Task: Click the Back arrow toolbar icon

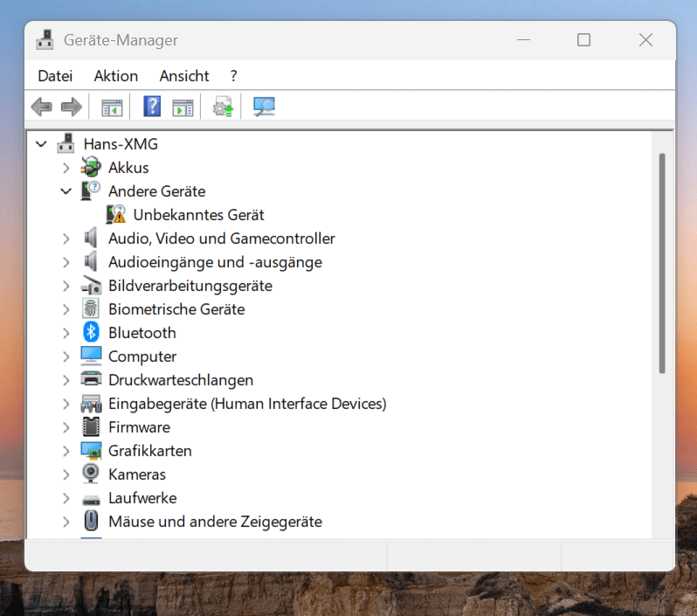Action: (x=42, y=107)
